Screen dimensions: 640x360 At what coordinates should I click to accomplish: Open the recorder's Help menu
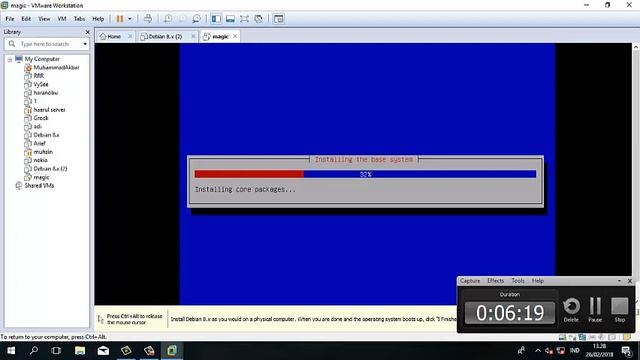(538, 281)
